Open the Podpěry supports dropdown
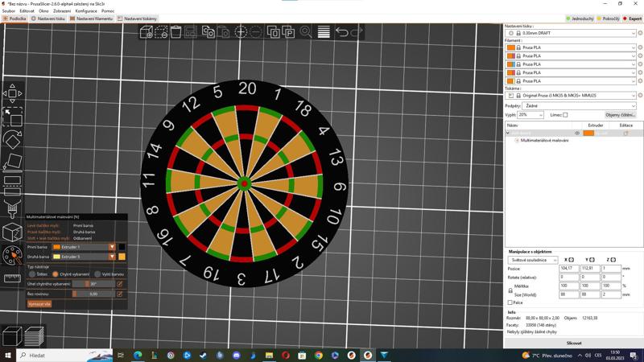644x362 pixels. coord(579,106)
